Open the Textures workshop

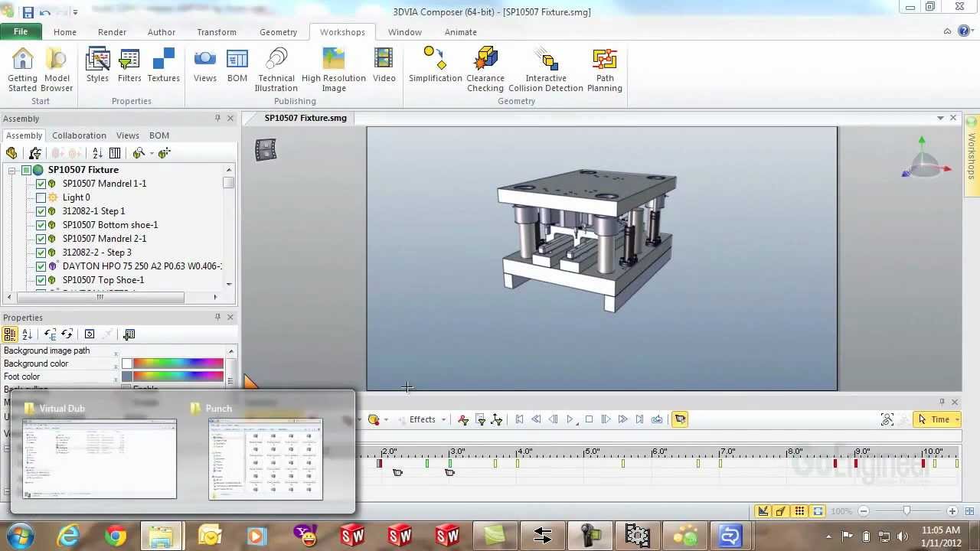click(163, 65)
